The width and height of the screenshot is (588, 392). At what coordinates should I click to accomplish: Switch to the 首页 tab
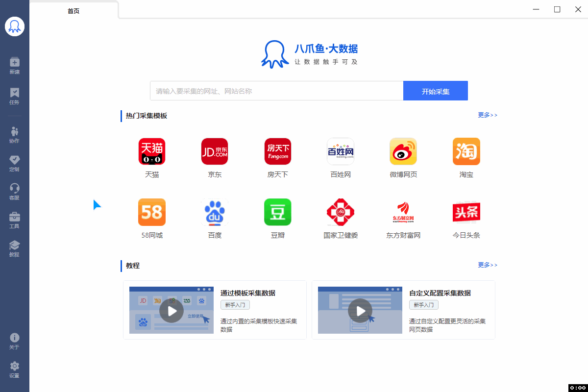(x=73, y=11)
